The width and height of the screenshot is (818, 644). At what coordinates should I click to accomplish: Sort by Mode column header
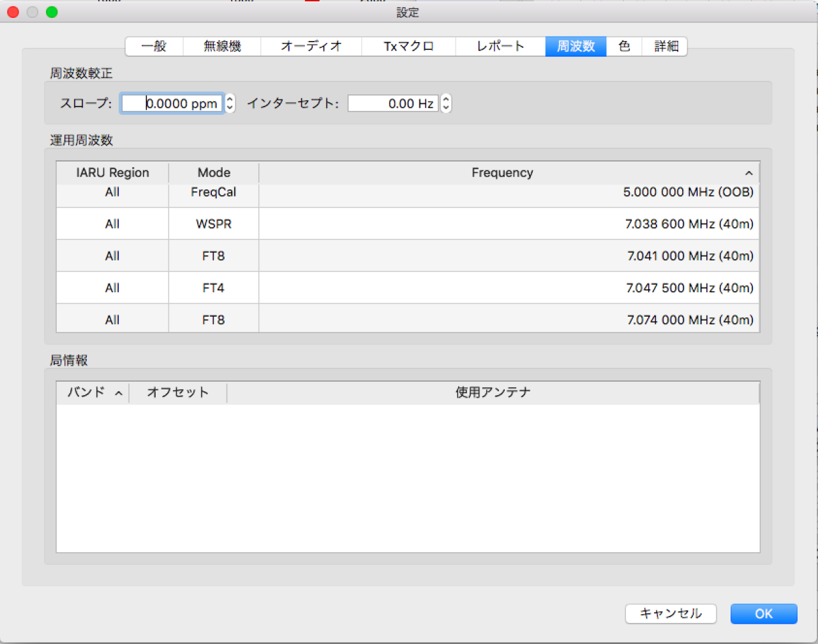click(x=214, y=173)
